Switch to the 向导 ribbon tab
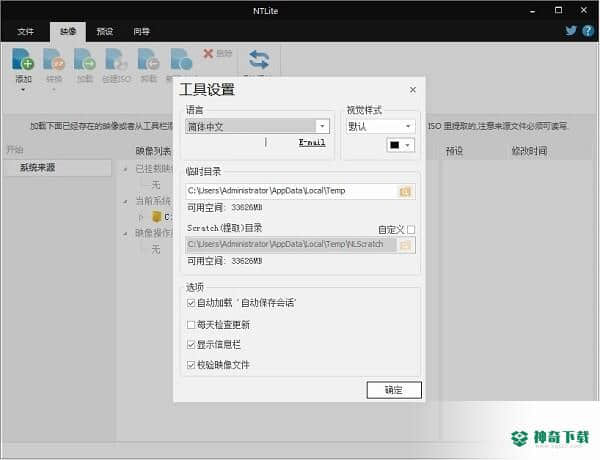This screenshot has height=460, width=600. click(x=141, y=31)
